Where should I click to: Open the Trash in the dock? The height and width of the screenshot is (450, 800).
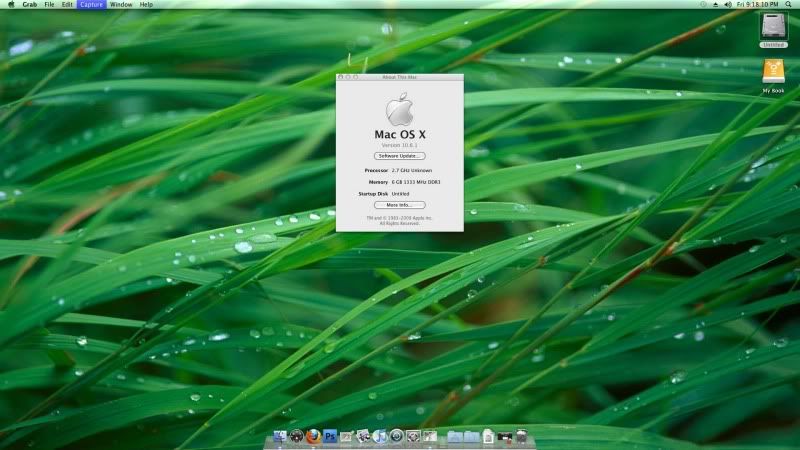pos(521,436)
